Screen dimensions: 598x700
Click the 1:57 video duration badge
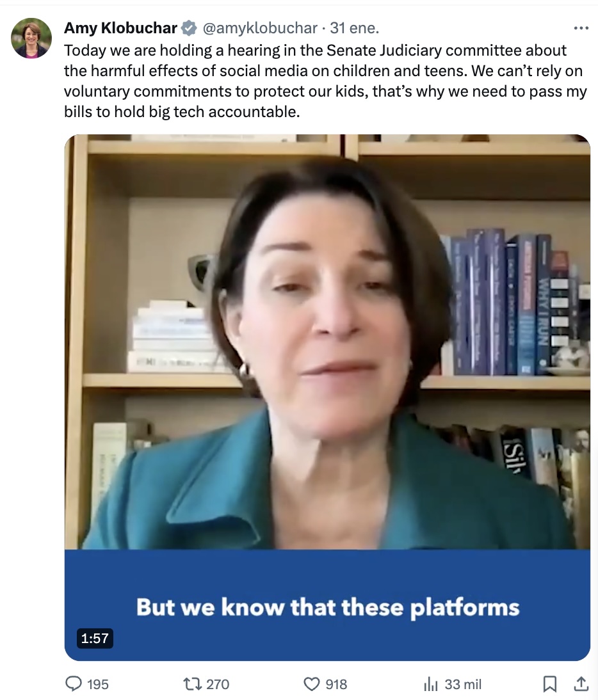tap(95, 638)
